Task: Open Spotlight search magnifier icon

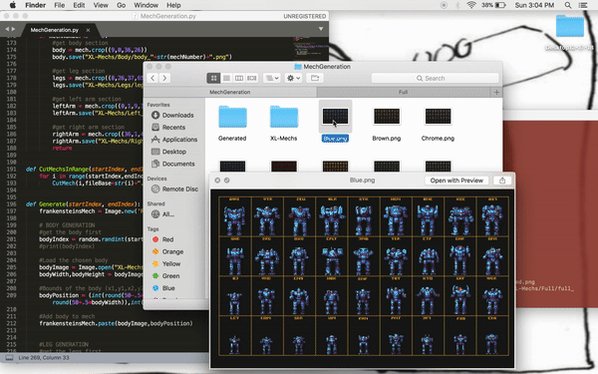Action: pyautogui.click(x=568, y=5)
